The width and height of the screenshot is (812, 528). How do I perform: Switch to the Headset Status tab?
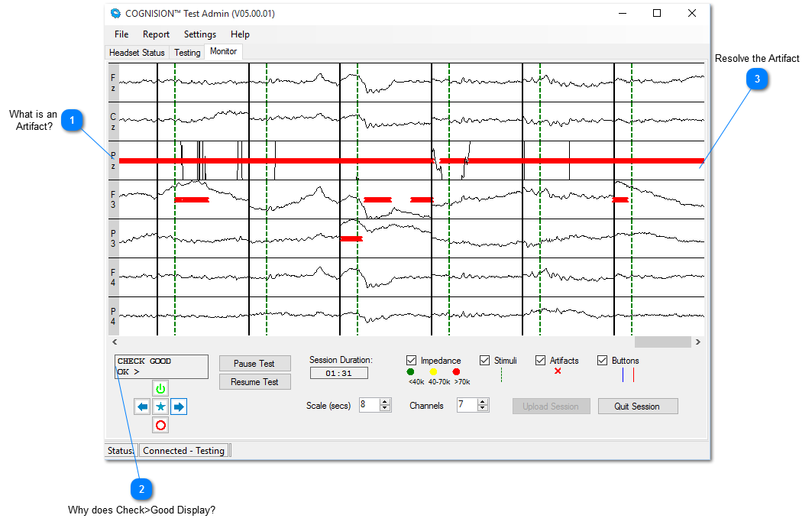coord(137,52)
